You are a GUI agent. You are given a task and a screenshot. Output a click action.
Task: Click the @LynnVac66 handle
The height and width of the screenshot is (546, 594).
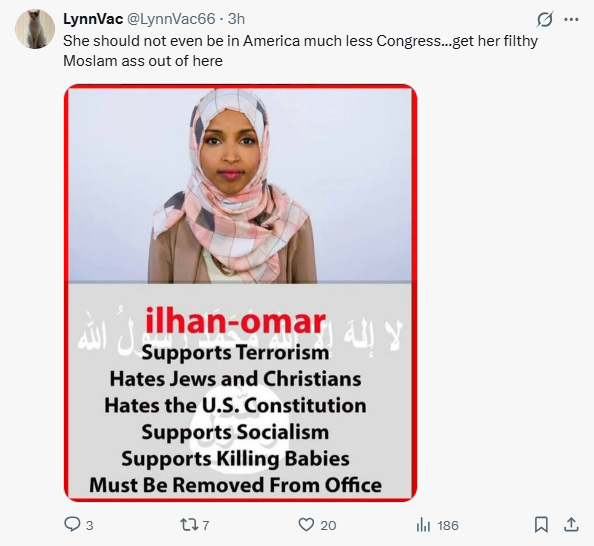pyautogui.click(x=171, y=19)
